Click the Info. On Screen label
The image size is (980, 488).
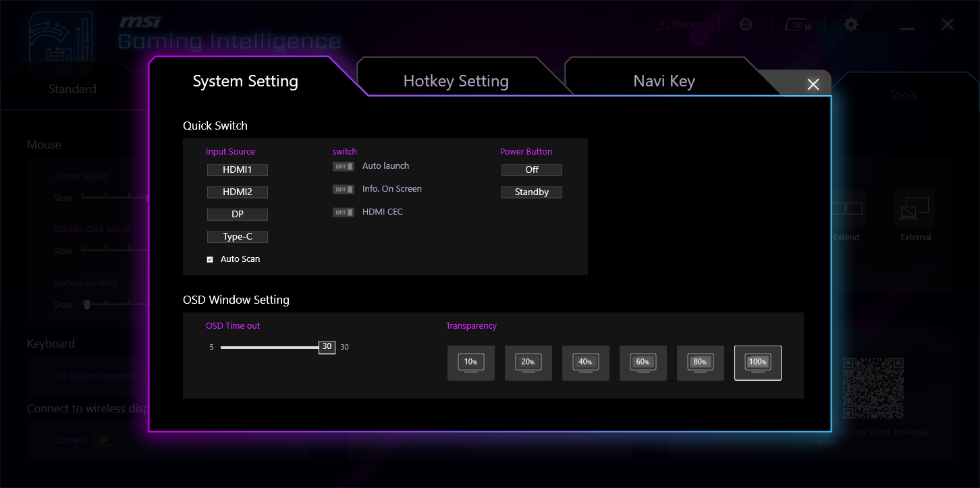pyautogui.click(x=392, y=189)
